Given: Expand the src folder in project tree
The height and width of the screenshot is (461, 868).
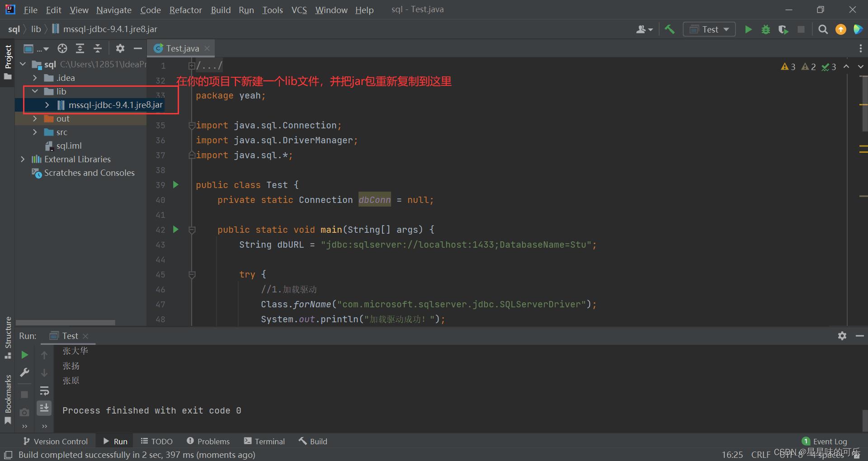Looking at the screenshot, I should click(35, 132).
